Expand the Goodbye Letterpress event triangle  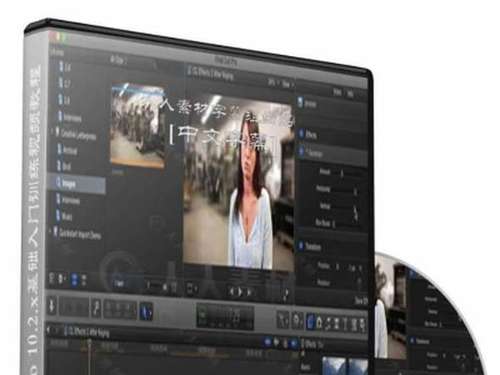(52, 132)
